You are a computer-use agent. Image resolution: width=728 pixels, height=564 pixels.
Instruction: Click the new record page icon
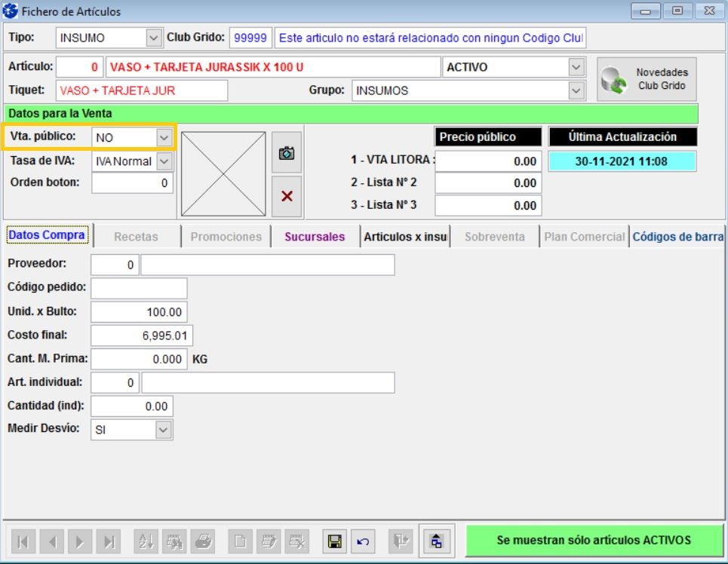[x=240, y=541]
